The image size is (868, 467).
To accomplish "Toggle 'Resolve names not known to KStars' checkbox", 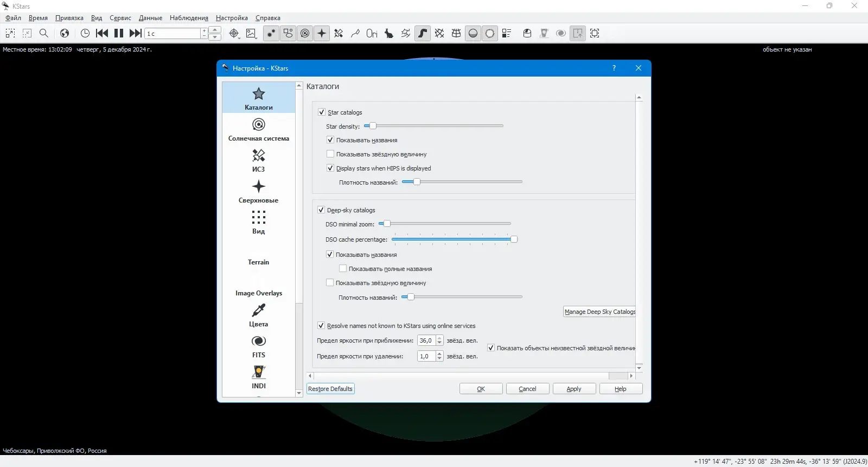I will [321, 326].
